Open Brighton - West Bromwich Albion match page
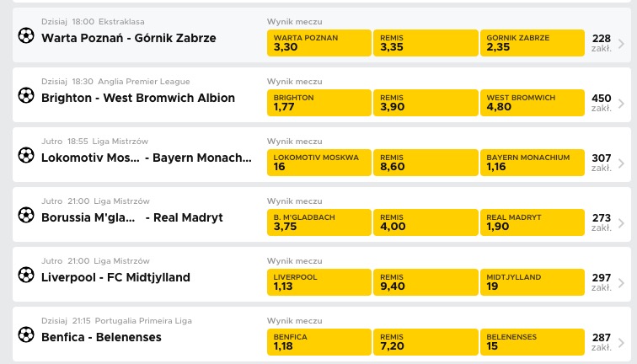This screenshot has height=364, width=637. 138,98
